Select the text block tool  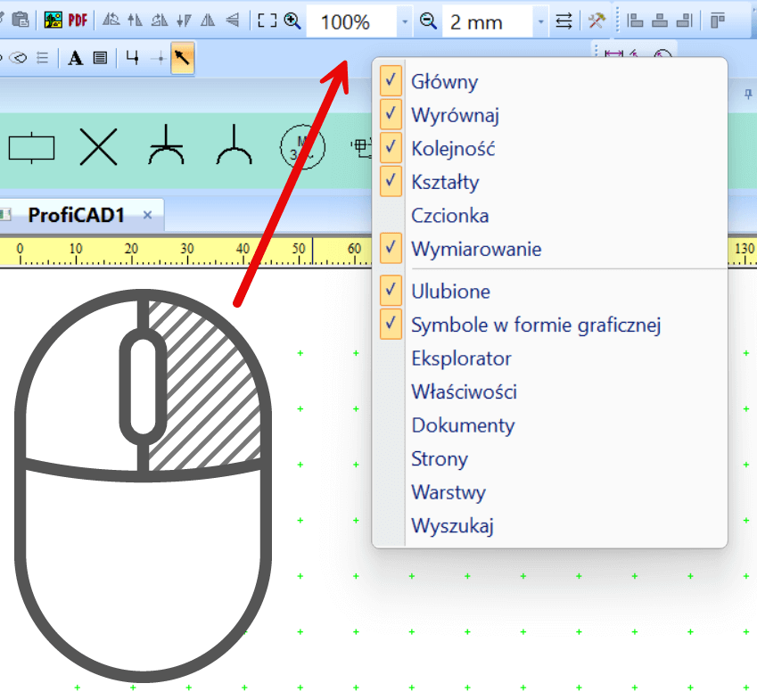pyautogui.click(x=100, y=59)
